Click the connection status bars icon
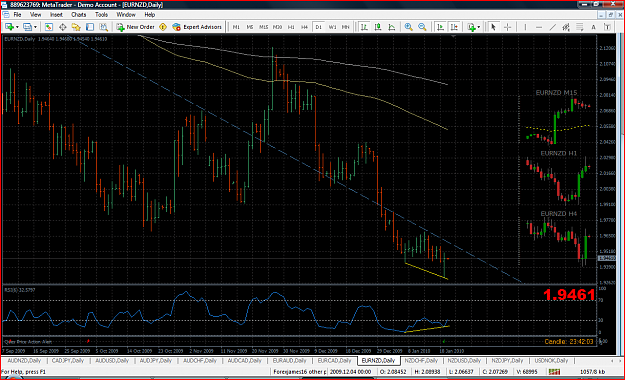Screen dimensions: 625x380 tap(554, 372)
